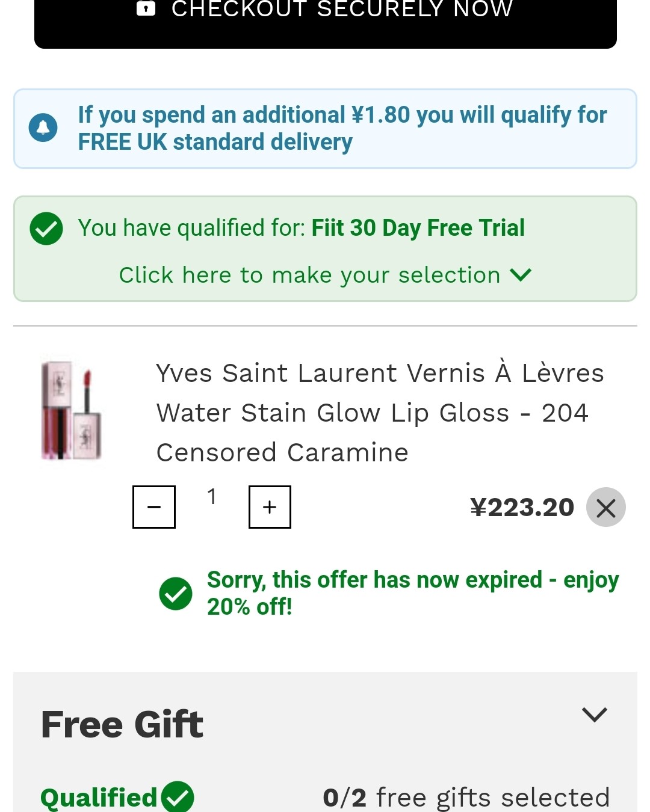The height and width of the screenshot is (812, 650).
Task: Open Yves Saint Laurent Vernis À Lèvres title
Action: pos(379,412)
